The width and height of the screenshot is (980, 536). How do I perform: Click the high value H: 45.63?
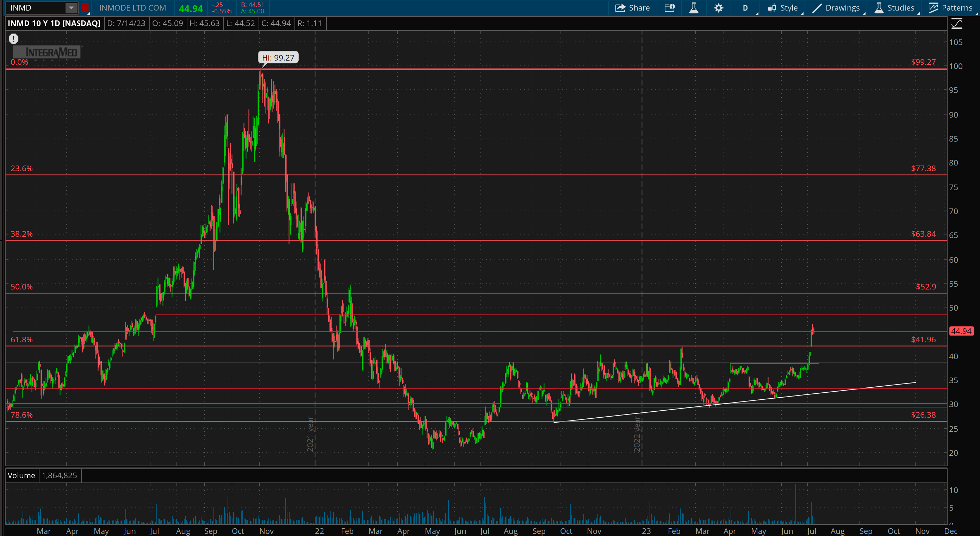[204, 24]
